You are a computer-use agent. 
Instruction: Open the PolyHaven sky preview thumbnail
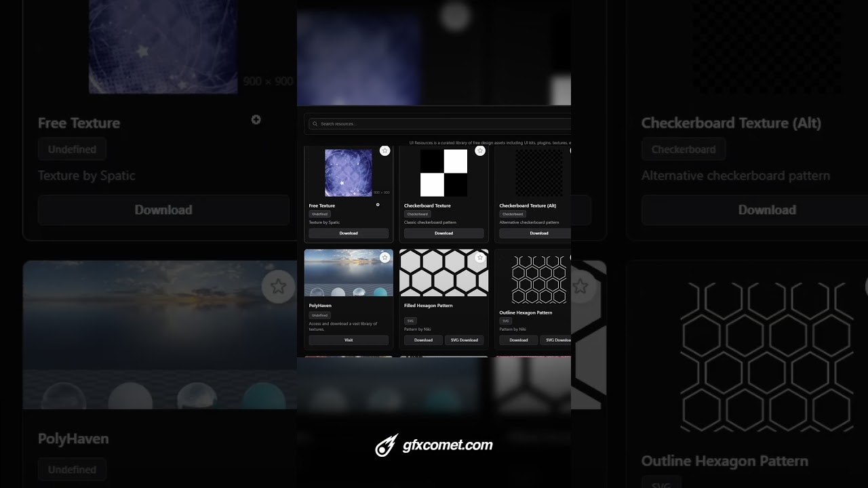pyautogui.click(x=349, y=272)
